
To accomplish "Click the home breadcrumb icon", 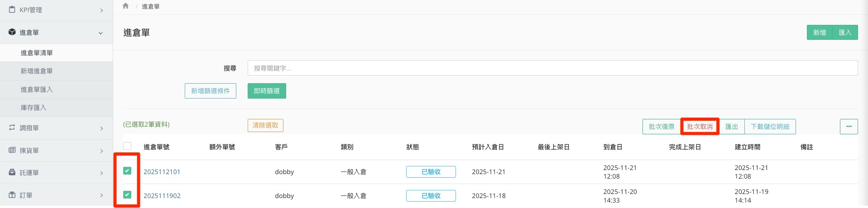I will point(125,6).
